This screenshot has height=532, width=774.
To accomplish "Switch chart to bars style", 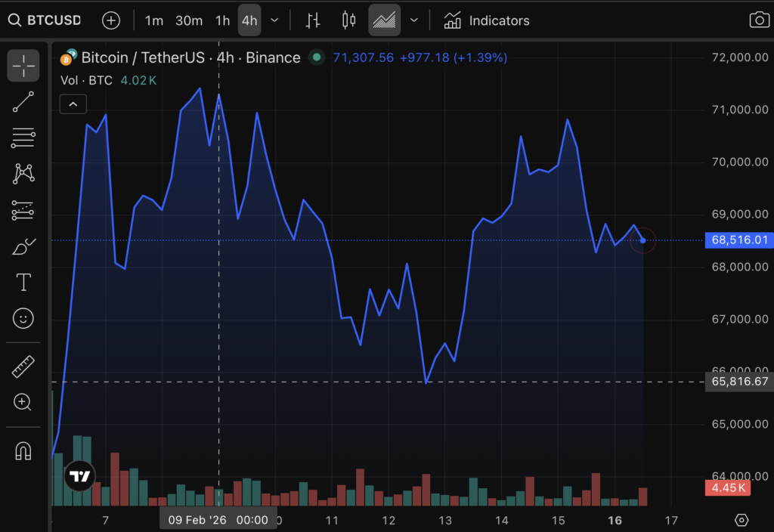I will click(x=313, y=20).
